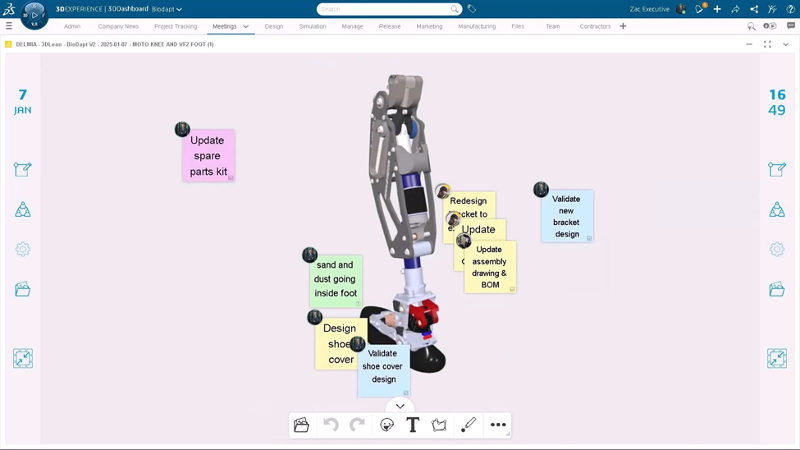Screen dimensions: 800x450
Task: Click the emoji sticker tool
Action: (x=387, y=425)
